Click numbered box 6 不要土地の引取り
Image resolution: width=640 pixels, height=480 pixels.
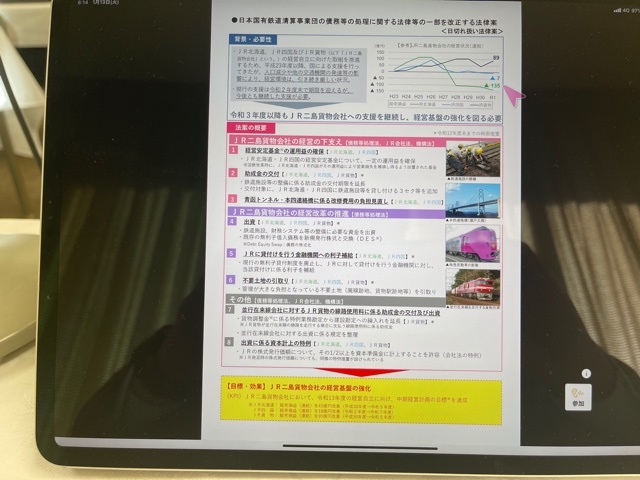point(231,280)
